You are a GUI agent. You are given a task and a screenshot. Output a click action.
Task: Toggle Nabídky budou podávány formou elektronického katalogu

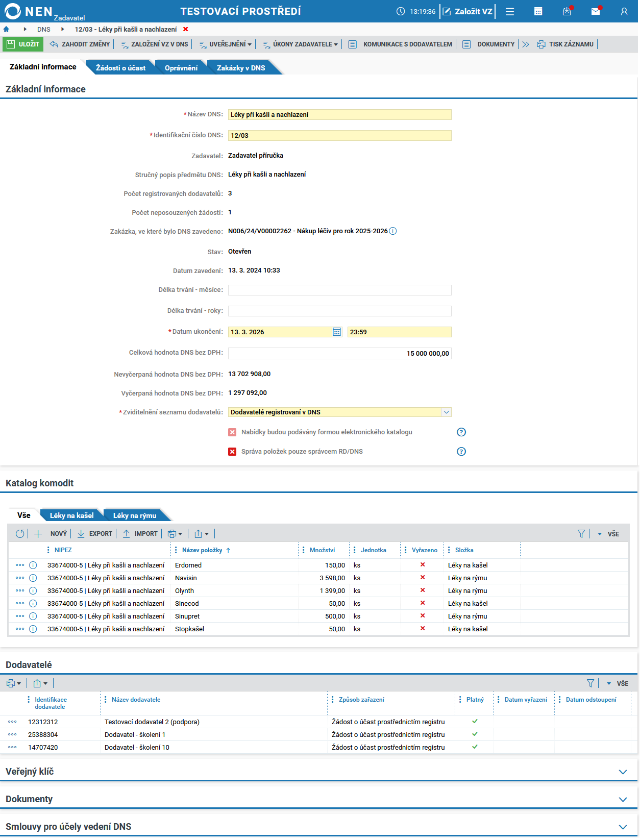coord(232,432)
